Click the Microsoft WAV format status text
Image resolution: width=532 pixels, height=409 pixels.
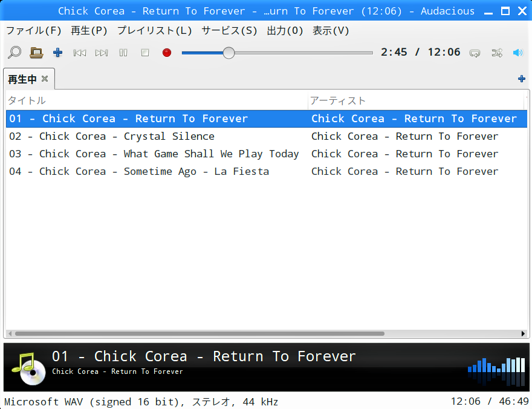point(141,402)
